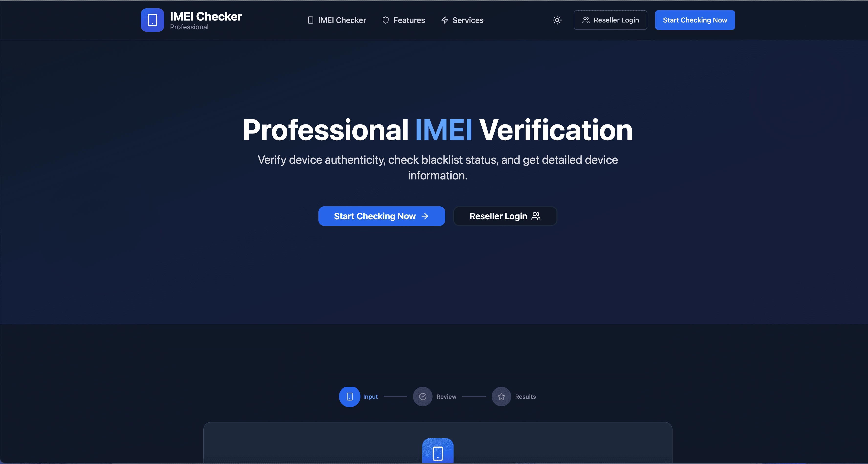
Task: Click hero Start Checking Now button
Action: click(x=381, y=216)
